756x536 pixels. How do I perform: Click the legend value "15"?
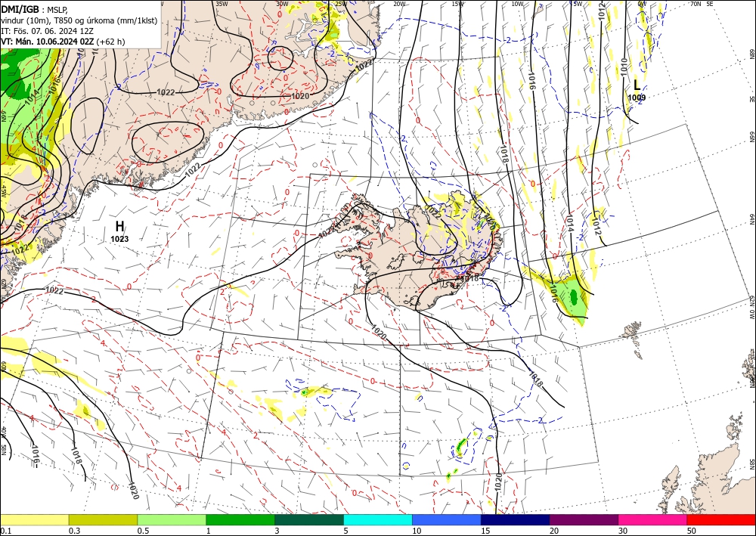[x=485, y=531]
